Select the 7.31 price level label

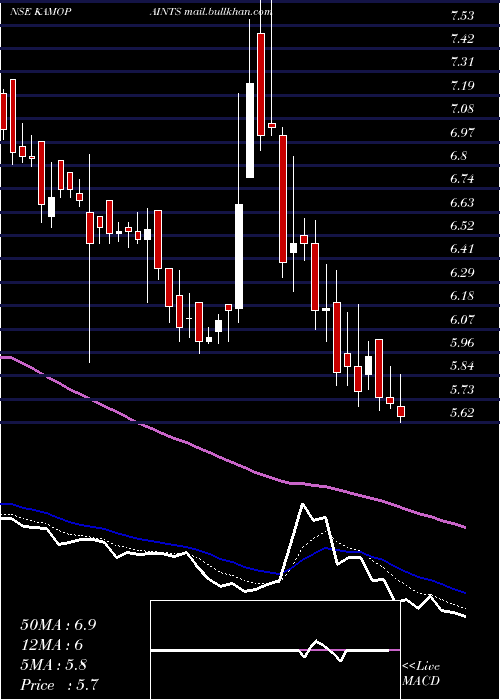pos(462,62)
